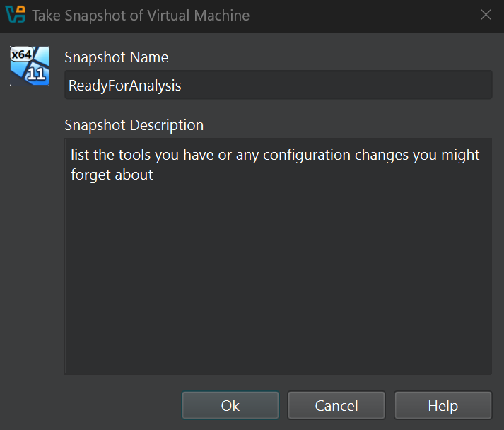This screenshot has width=504, height=430.
Task: Click the x64 badge on VM icon
Action: tap(21, 54)
